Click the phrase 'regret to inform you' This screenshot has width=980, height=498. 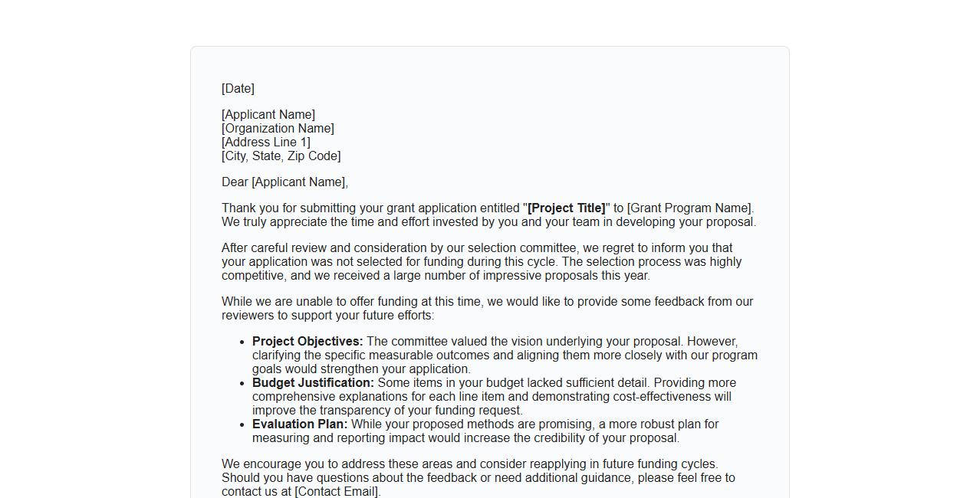pos(656,248)
